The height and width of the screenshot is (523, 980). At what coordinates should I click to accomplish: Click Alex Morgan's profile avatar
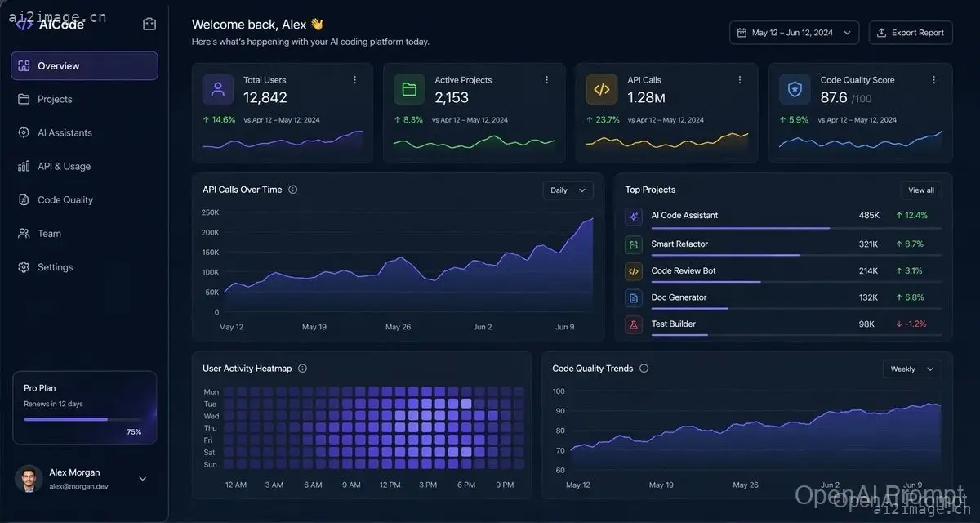(29, 479)
